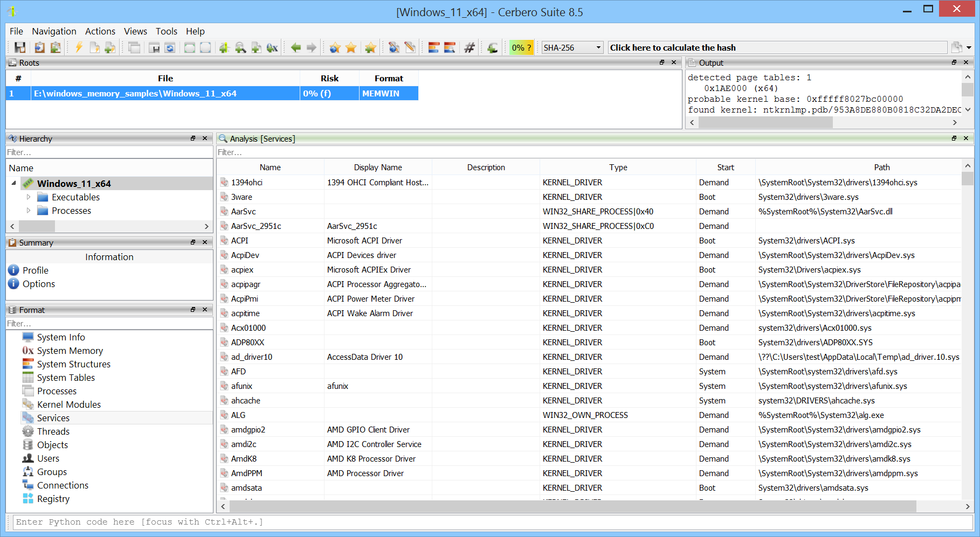The image size is (980, 537).
Task: Click the yellow lightning bolt toolbar icon
Action: coord(79,47)
